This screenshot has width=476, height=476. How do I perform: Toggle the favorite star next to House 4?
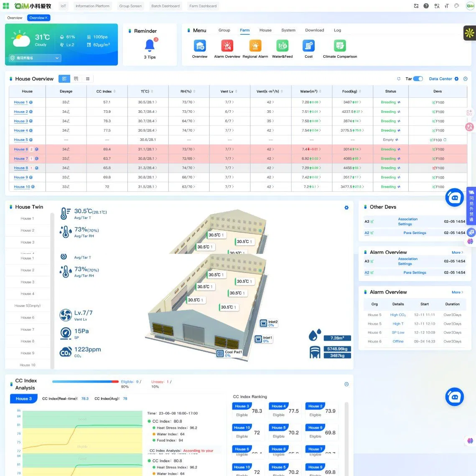pyautogui.click(x=31, y=130)
